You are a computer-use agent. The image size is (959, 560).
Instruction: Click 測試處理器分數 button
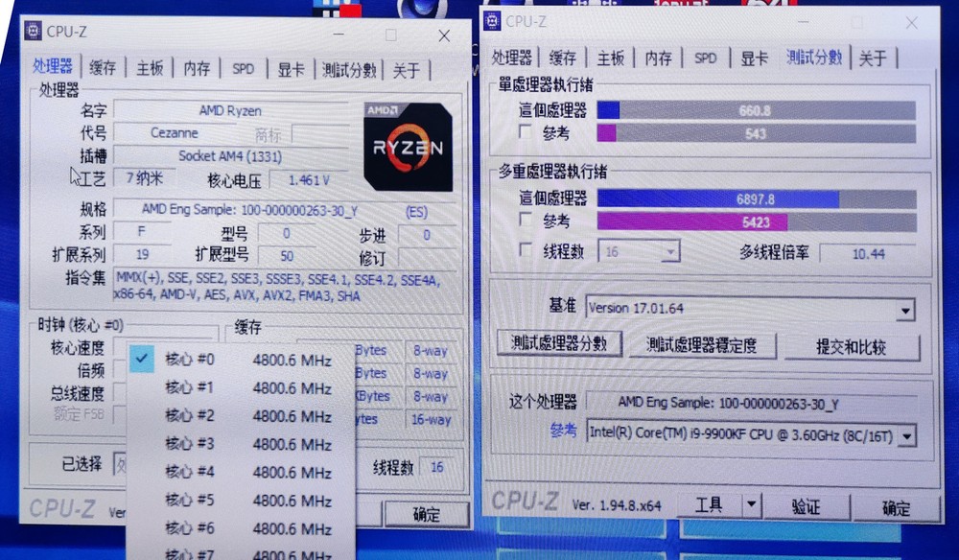pyautogui.click(x=559, y=343)
